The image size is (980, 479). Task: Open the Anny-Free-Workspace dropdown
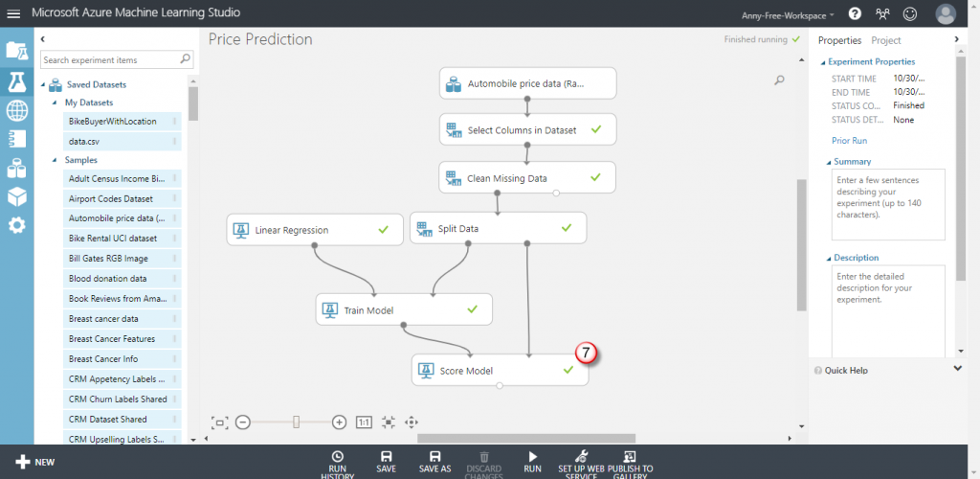point(788,15)
